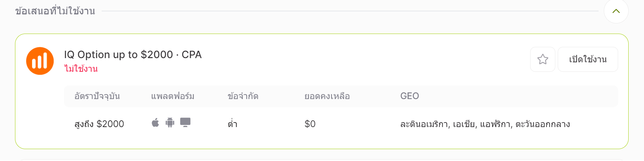Screen dimensions: 644x161
Task: Click the Apple iOS platform icon
Action: [x=155, y=122]
